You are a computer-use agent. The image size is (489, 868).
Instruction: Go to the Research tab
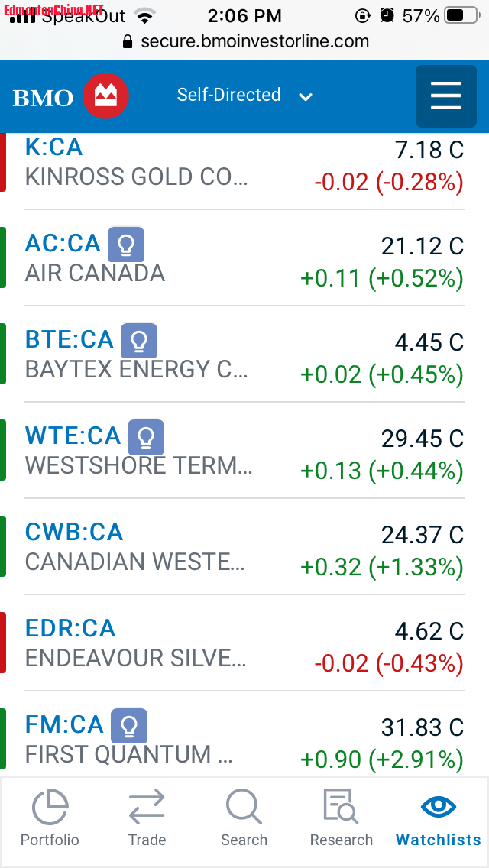(341, 818)
